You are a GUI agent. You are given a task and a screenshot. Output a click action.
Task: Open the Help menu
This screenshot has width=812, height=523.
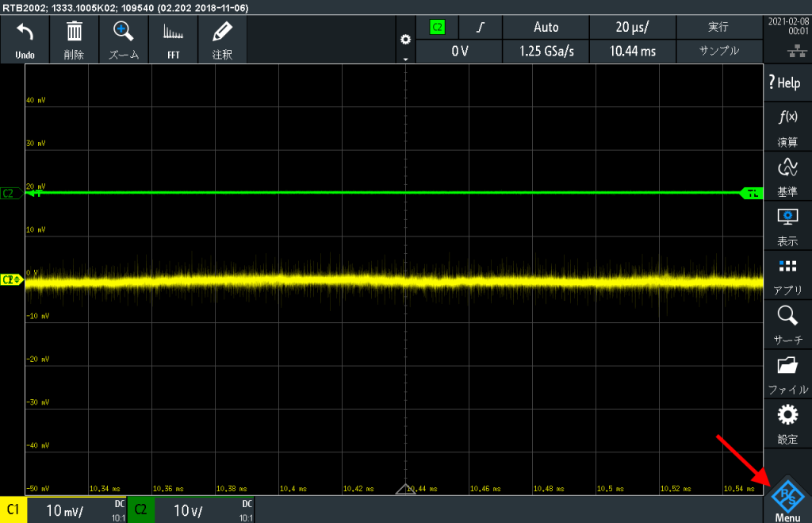[x=786, y=83]
